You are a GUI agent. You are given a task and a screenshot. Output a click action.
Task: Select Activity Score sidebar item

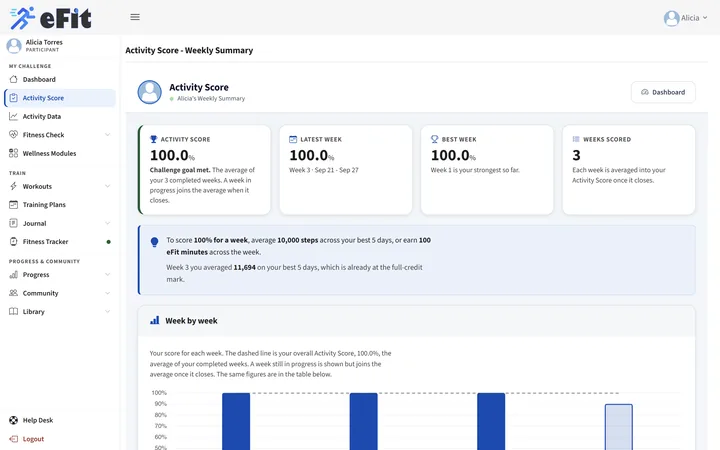60,98
